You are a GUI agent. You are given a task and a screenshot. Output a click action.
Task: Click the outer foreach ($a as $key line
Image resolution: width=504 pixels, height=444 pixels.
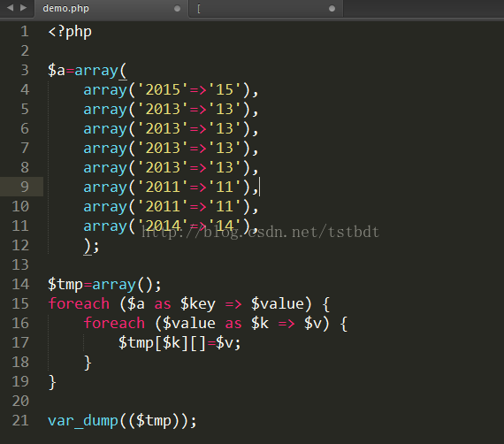[189, 304]
